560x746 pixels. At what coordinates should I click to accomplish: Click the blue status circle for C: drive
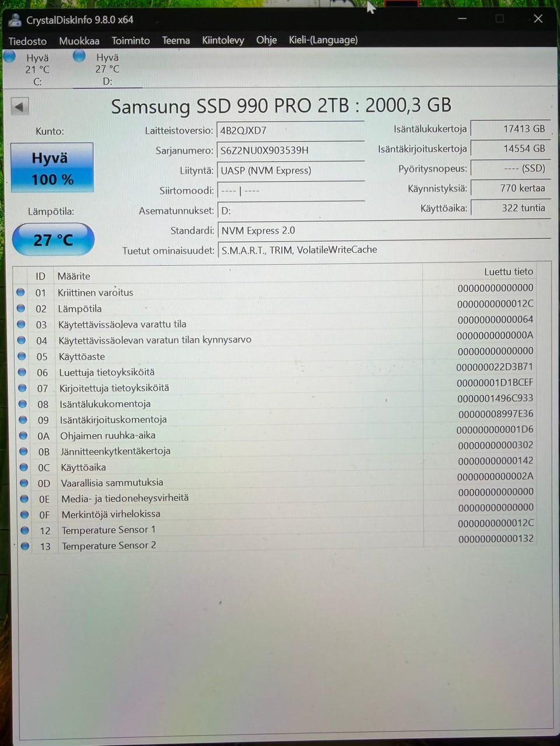[x=9, y=57]
